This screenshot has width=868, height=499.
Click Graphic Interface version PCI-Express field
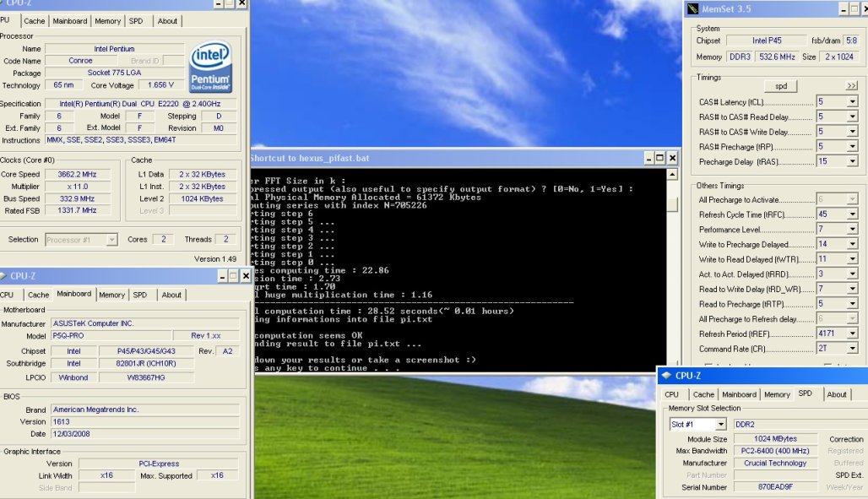[x=159, y=464]
